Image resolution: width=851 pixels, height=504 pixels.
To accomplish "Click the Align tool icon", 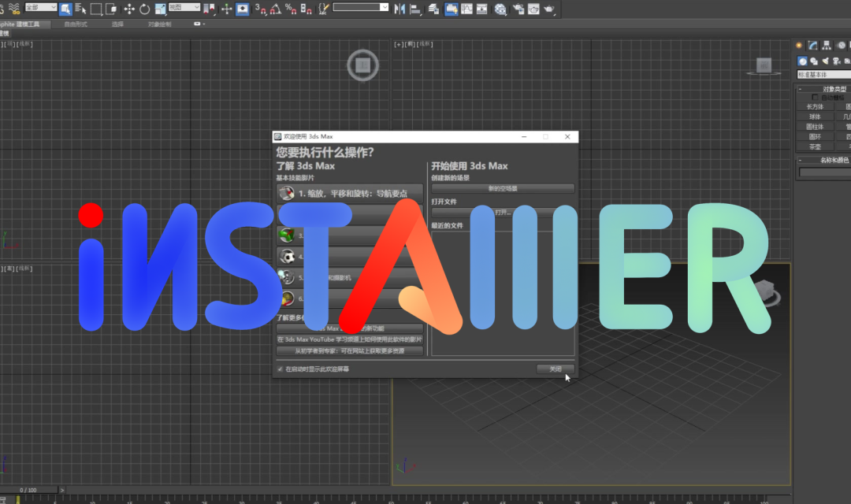I will pos(415,9).
